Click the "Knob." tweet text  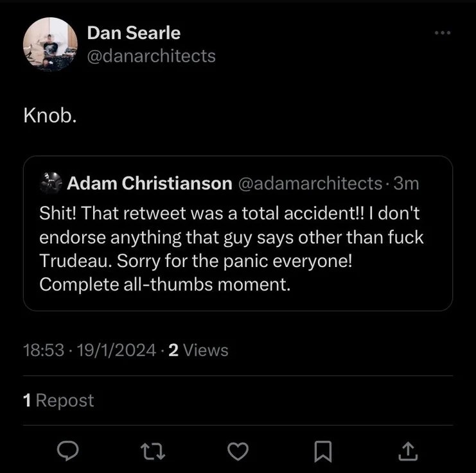(x=50, y=117)
